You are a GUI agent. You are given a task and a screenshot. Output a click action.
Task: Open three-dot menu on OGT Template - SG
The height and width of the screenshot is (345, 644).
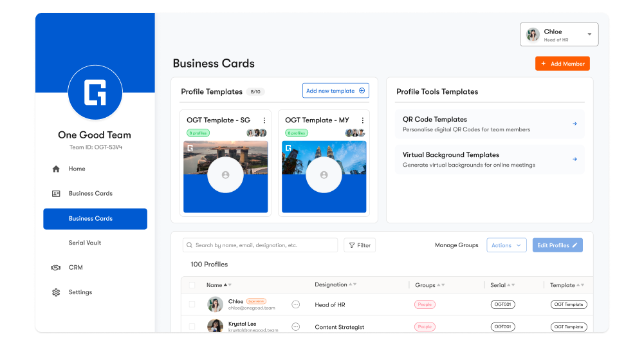click(x=264, y=120)
